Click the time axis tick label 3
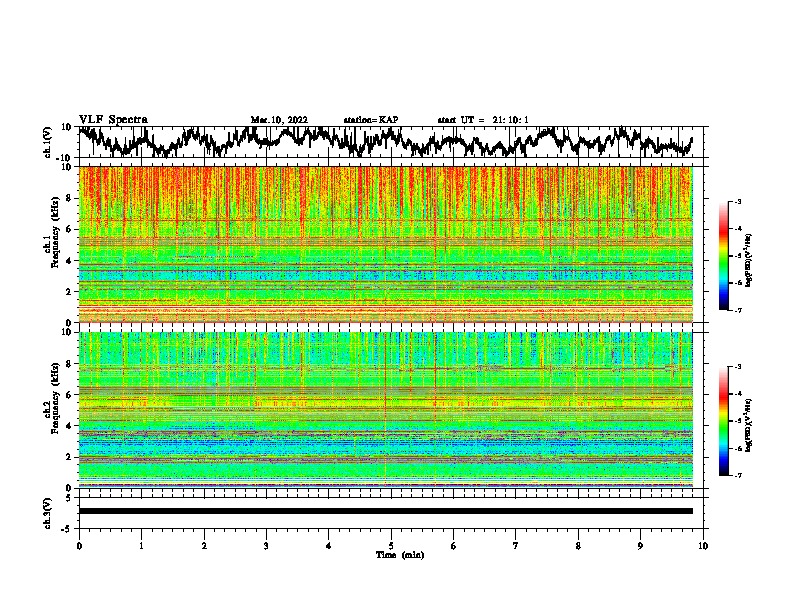Screen dimensions: 792x612 [266, 546]
